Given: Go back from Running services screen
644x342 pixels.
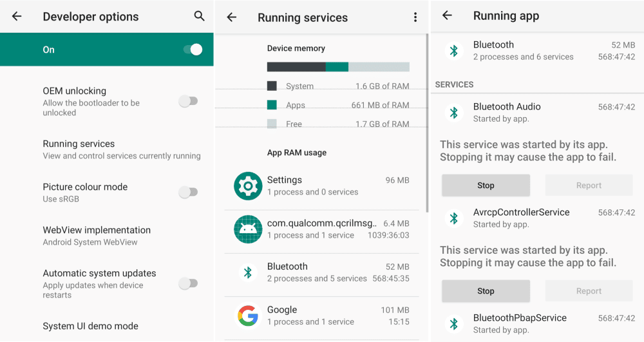Looking at the screenshot, I should [x=232, y=17].
